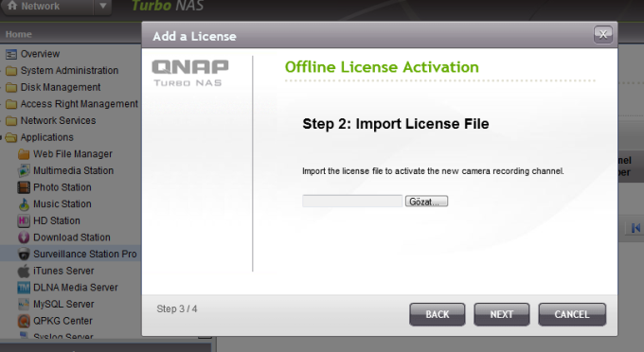
Task: Click the Network button label
Action: point(40,7)
